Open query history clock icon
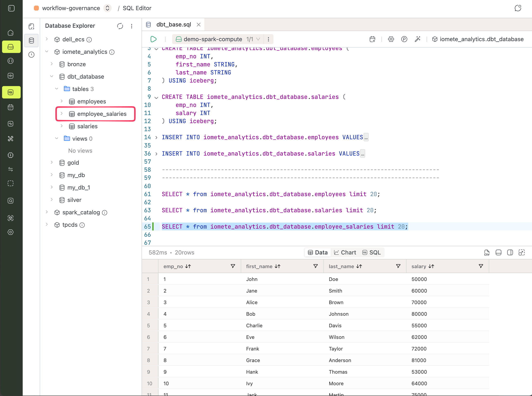Viewport: 532px width, 396px height. click(31, 55)
